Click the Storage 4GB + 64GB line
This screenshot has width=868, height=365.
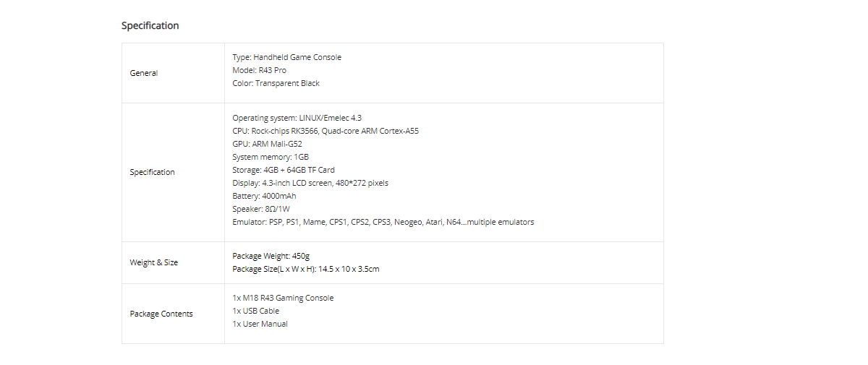click(283, 170)
